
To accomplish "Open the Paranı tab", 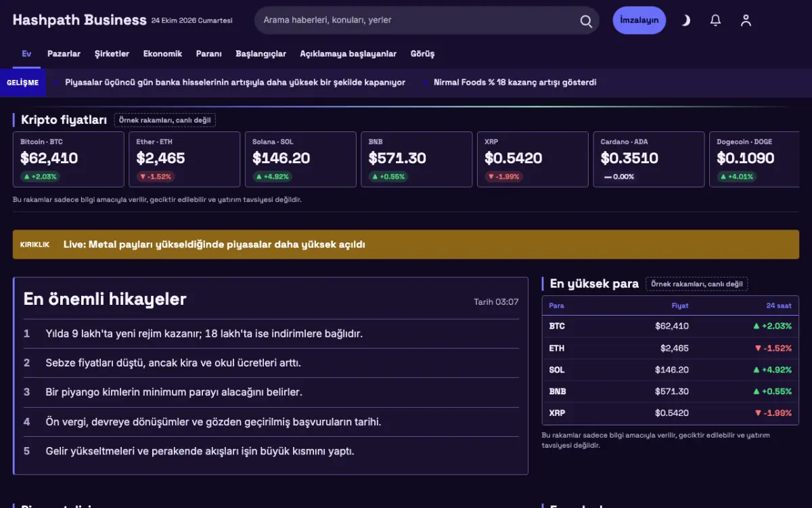I will pos(209,54).
